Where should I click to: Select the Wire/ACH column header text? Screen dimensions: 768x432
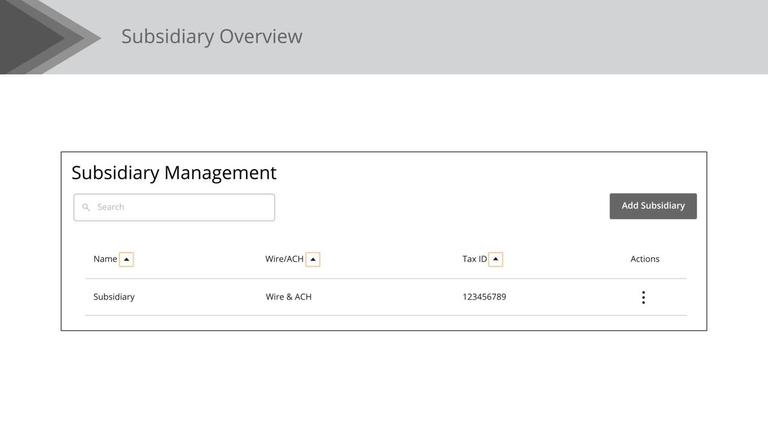point(284,259)
